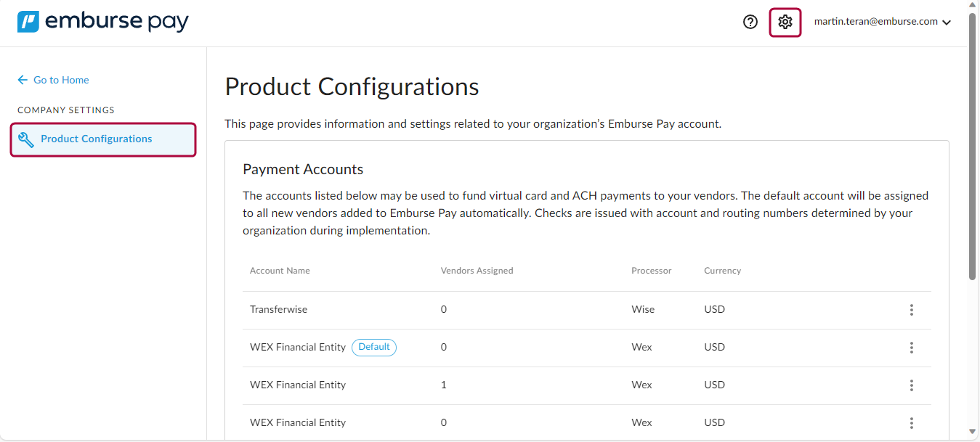
Task: Click the Go to Home link
Action: pyautogui.click(x=61, y=80)
